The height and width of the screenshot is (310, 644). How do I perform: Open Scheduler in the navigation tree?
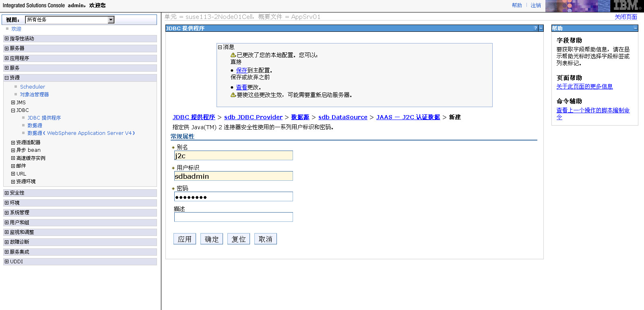(33, 87)
